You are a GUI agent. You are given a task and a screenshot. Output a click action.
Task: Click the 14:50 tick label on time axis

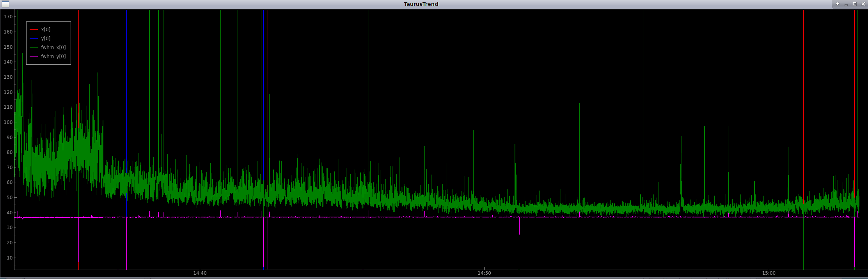pyautogui.click(x=484, y=273)
